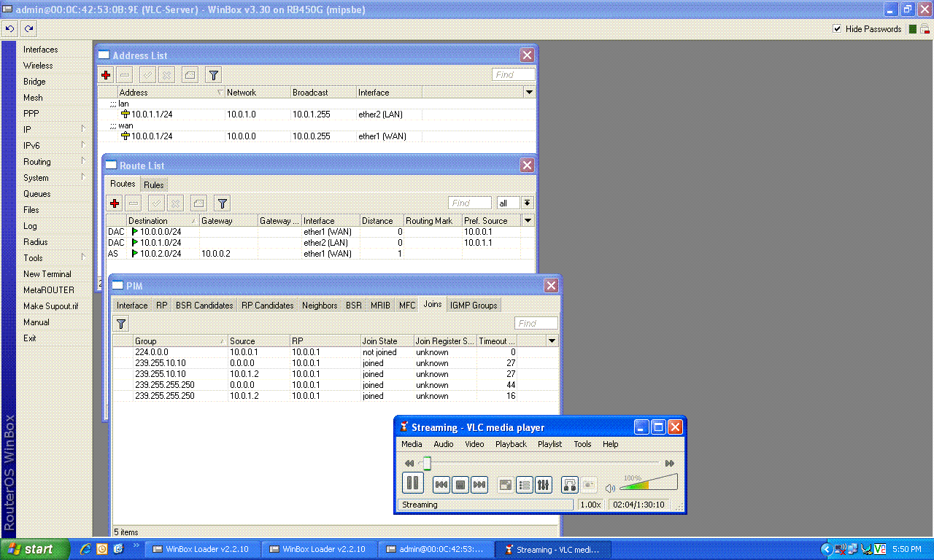Add a new address in Address List
The image size is (934, 560).
(x=106, y=74)
